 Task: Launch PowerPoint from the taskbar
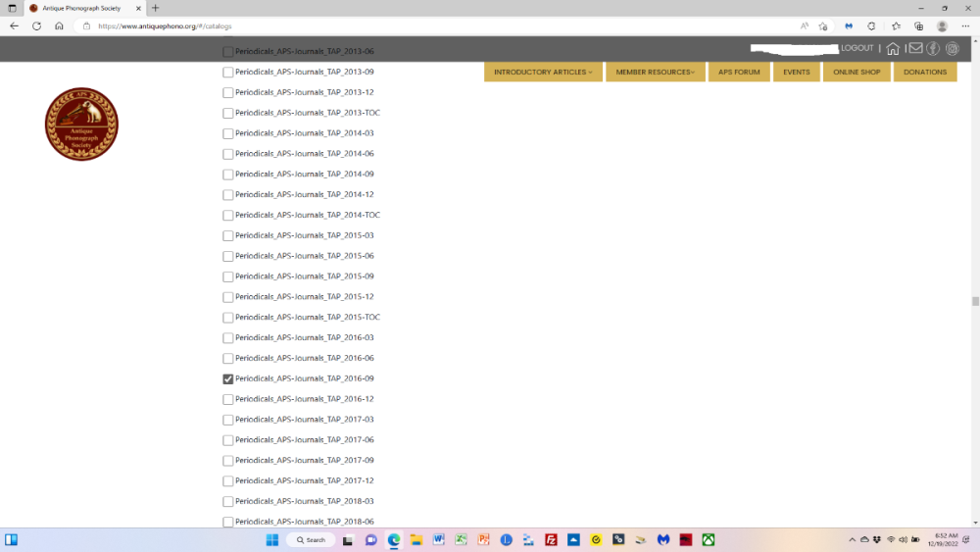point(484,540)
